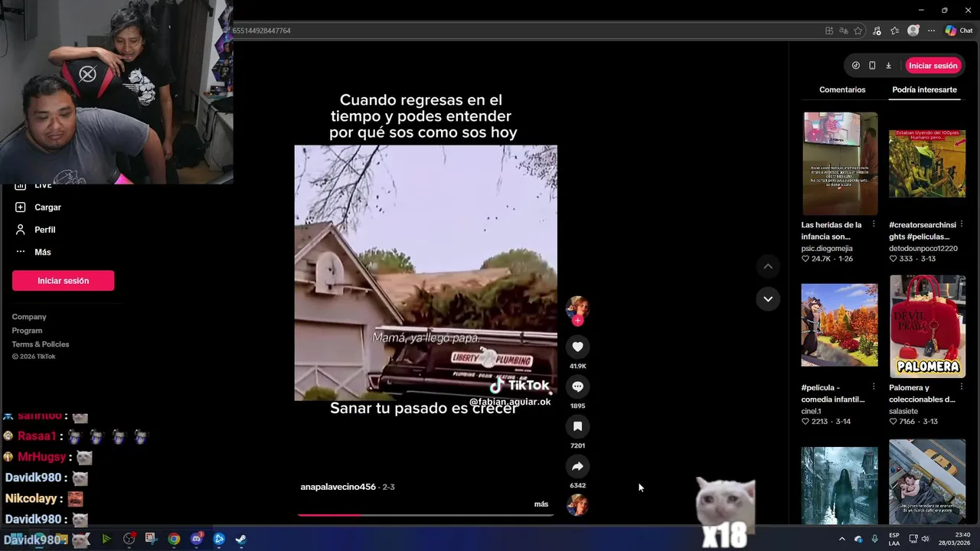Open the browser profile avatar
980x551 pixels.
tap(913, 31)
